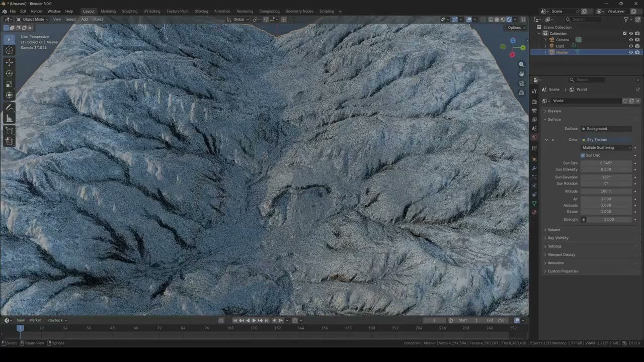
Task: Toggle the Sun Disc checkbox
Action: click(583, 155)
